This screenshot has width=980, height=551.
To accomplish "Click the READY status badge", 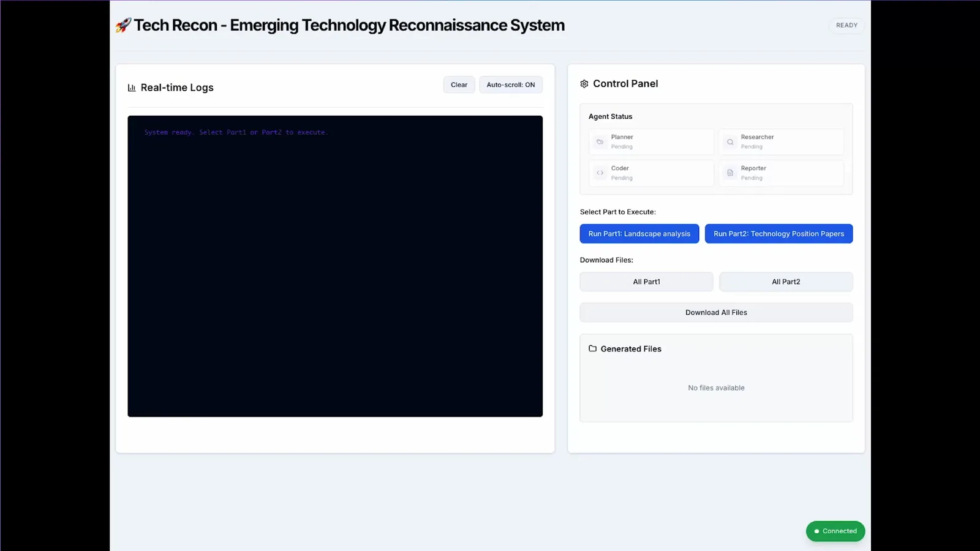I will click(846, 25).
